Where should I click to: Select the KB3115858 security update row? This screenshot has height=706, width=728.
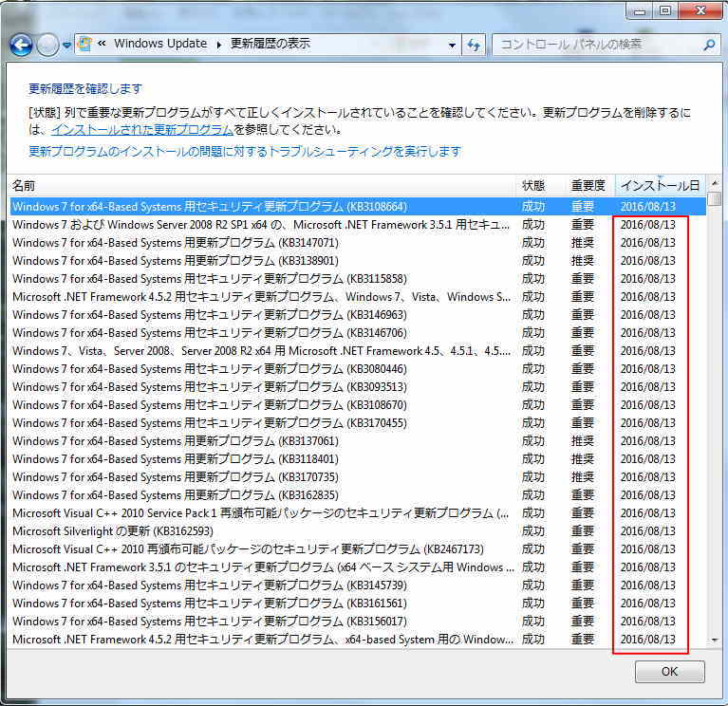coord(358,279)
